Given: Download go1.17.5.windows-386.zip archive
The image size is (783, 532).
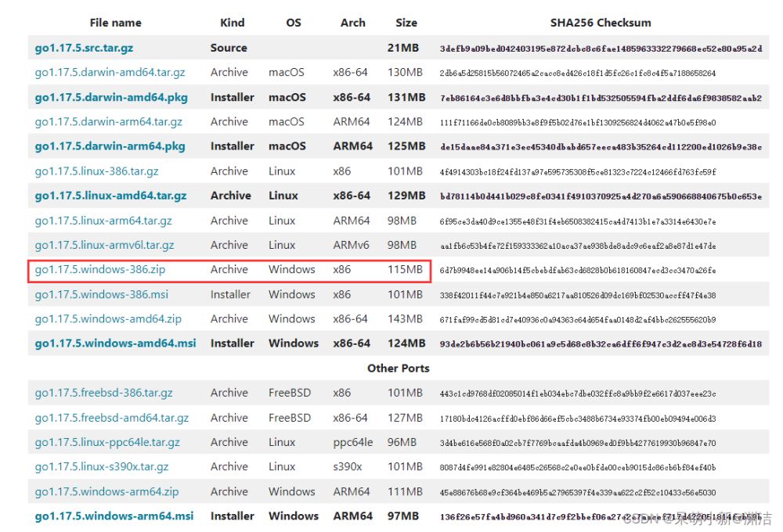Looking at the screenshot, I should [x=100, y=269].
